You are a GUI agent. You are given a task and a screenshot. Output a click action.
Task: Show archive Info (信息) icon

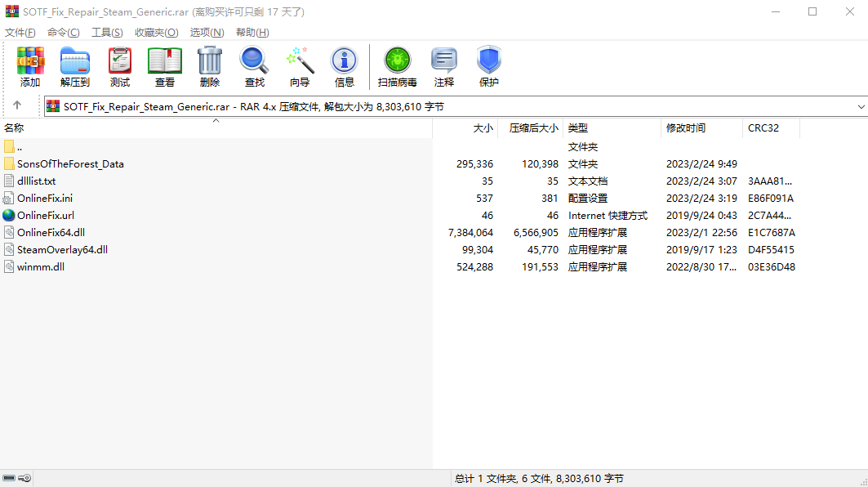coord(344,61)
